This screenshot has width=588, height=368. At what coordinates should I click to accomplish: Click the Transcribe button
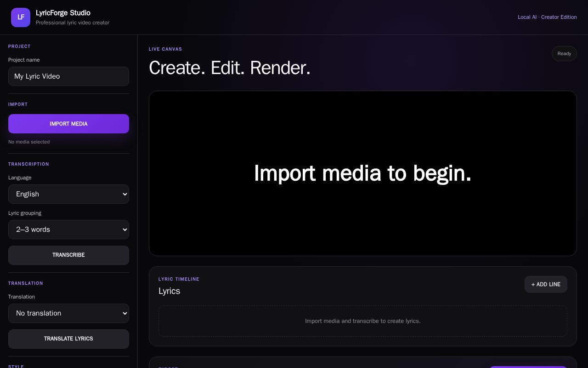pos(68,255)
